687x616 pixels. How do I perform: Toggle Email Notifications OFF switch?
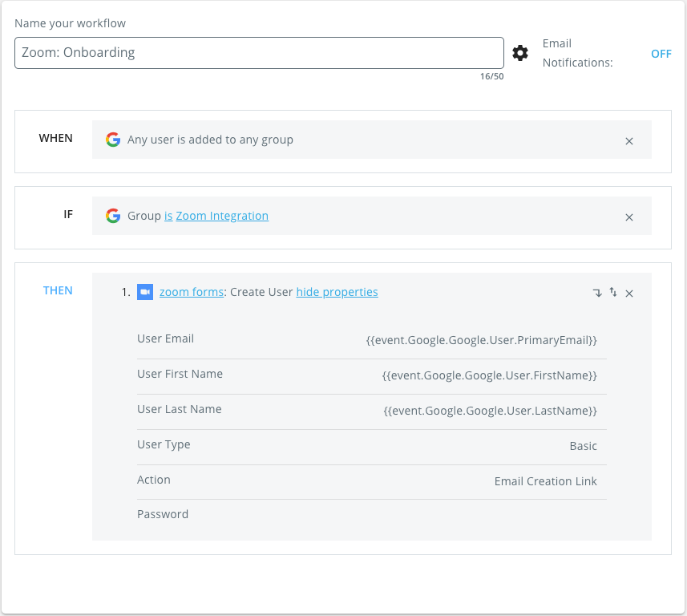point(661,54)
